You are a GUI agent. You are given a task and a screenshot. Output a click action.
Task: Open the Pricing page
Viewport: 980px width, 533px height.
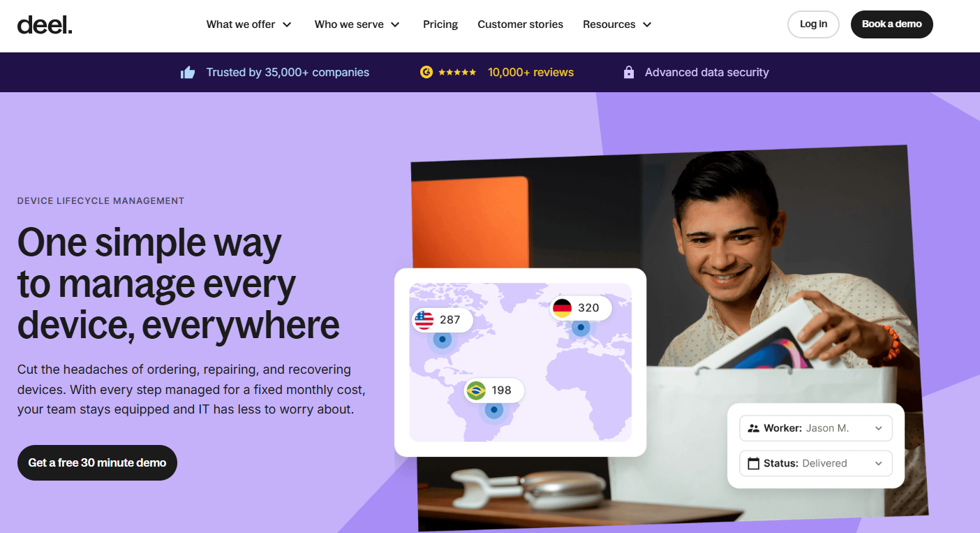440,24
